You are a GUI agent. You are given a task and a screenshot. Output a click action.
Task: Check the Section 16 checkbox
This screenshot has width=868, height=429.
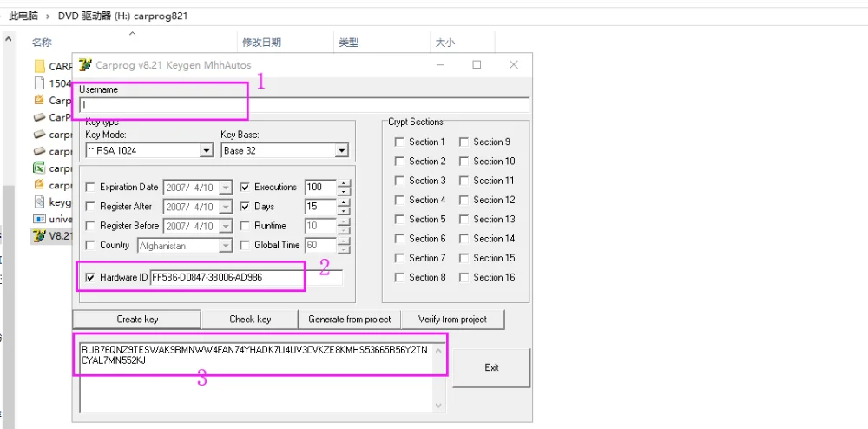pyautogui.click(x=464, y=277)
